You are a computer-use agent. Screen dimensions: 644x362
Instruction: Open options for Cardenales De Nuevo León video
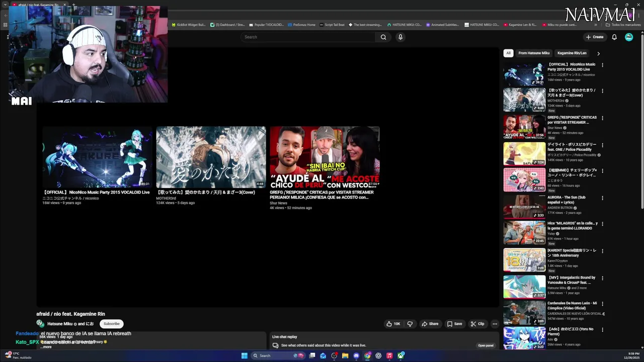[x=602, y=304]
